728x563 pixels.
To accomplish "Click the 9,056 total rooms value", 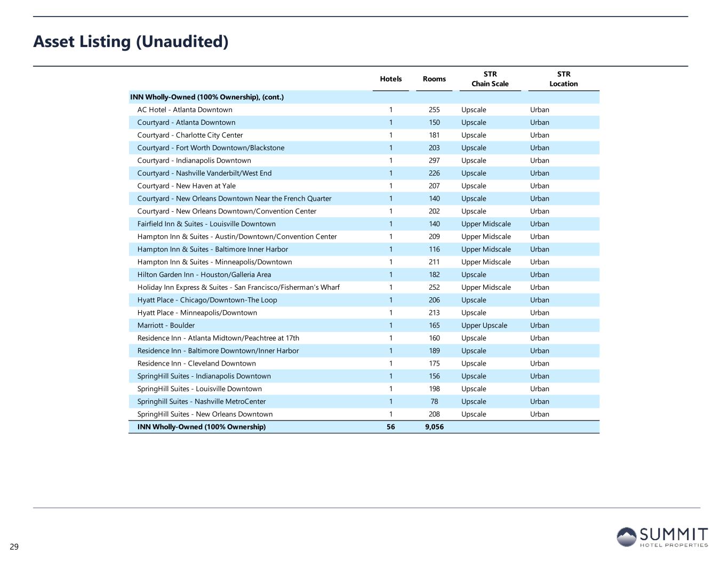I will click(434, 427).
